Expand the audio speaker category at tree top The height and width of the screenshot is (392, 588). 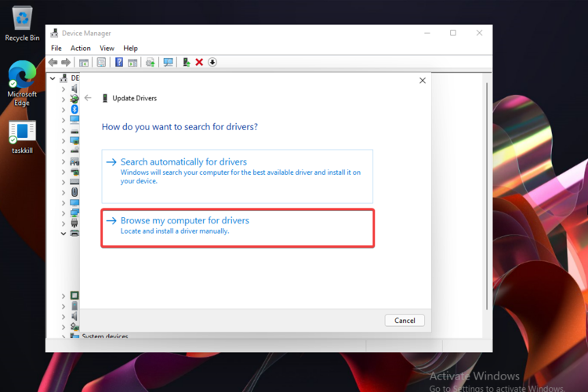[x=64, y=89]
